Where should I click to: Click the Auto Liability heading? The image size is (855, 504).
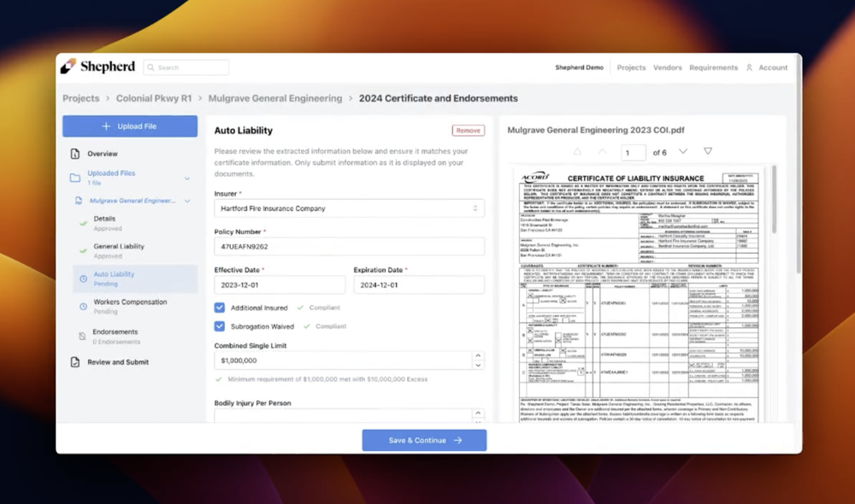pos(243,131)
